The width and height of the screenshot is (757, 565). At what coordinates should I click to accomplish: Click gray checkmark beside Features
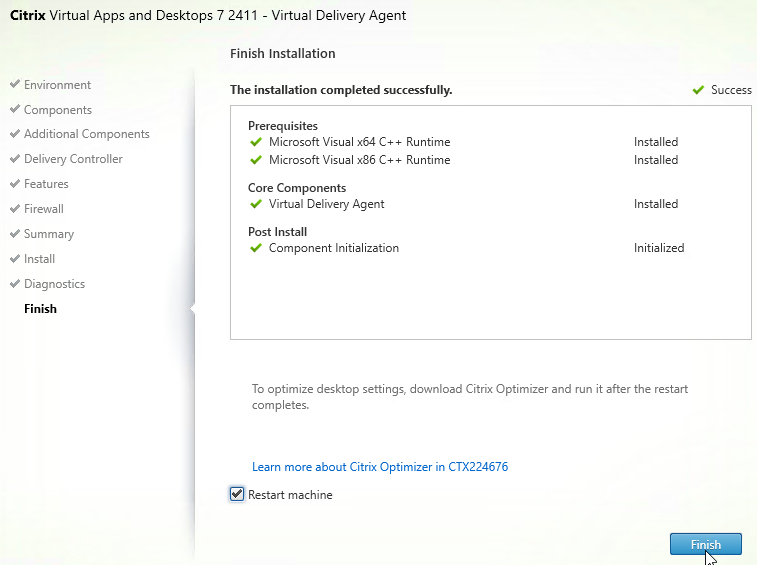tap(15, 184)
